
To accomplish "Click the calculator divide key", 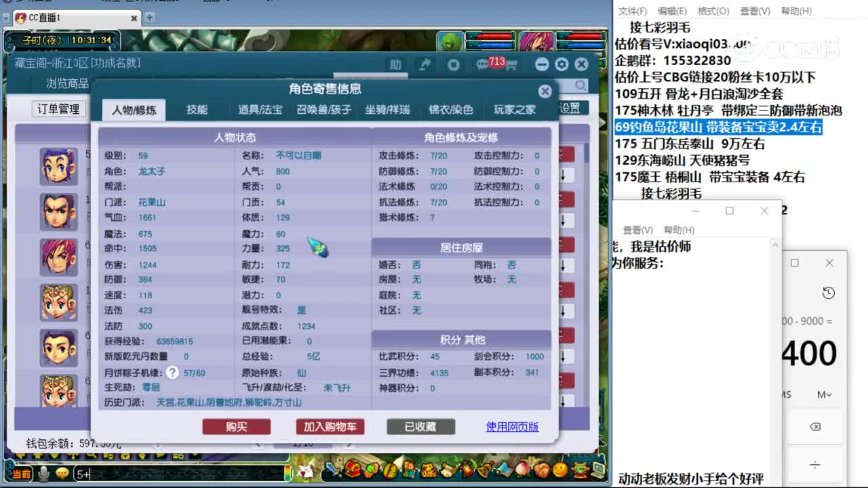I will click(x=815, y=464).
